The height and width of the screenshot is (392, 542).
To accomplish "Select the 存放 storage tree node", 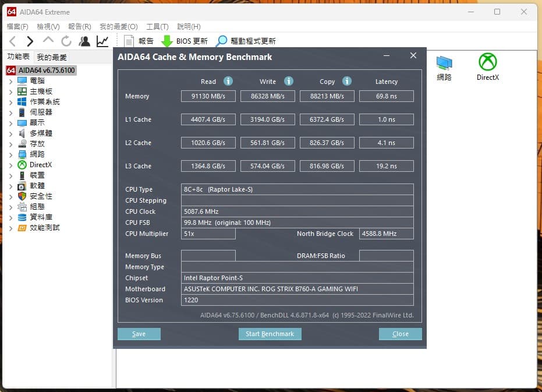I will click(x=31, y=144).
